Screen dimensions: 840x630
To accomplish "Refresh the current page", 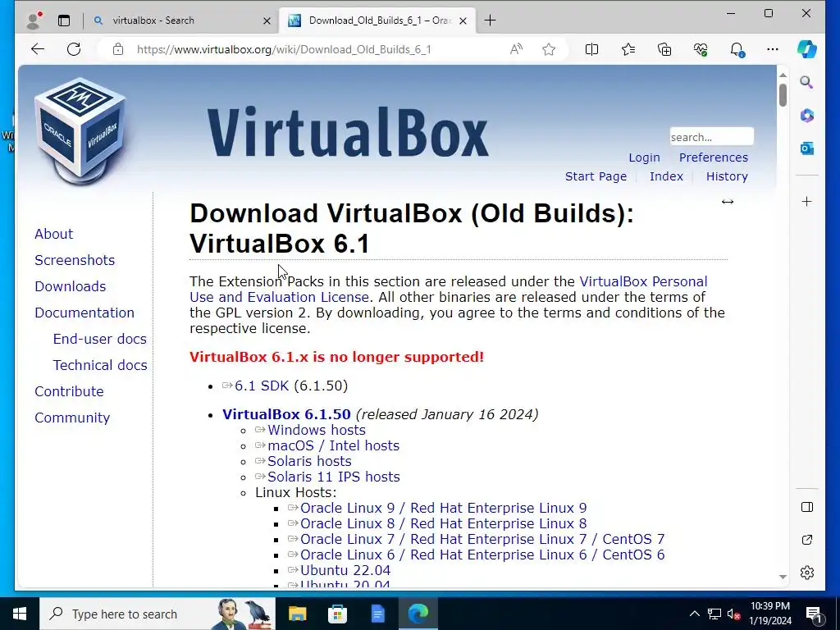I will coord(74,49).
